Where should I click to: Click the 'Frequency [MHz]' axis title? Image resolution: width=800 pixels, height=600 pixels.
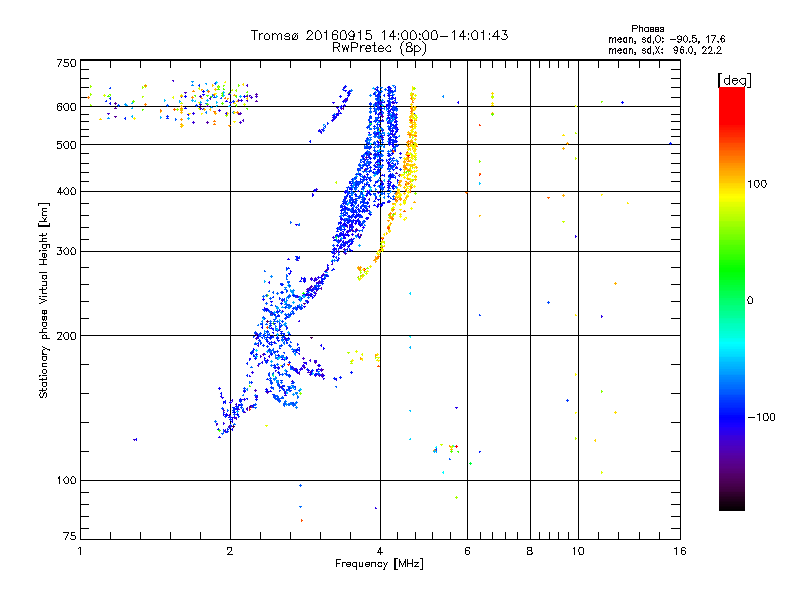pyautogui.click(x=379, y=564)
